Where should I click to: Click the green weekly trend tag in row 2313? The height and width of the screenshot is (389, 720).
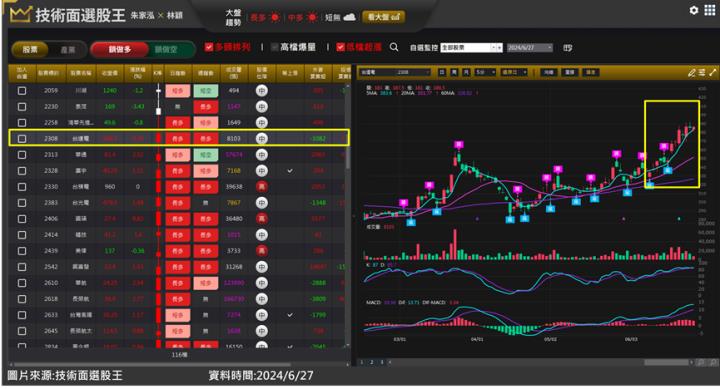[206, 155]
